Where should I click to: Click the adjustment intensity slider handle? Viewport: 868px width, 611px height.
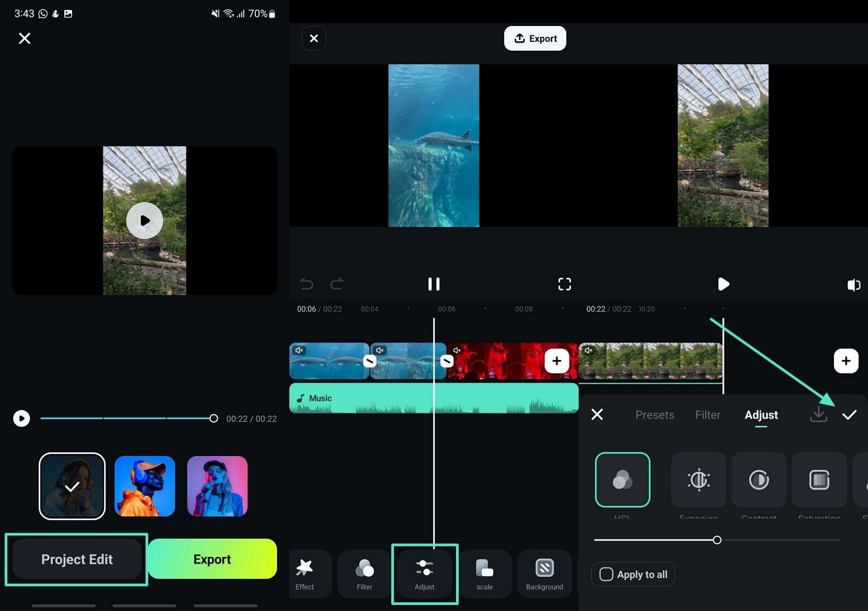click(x=716, y=540)
